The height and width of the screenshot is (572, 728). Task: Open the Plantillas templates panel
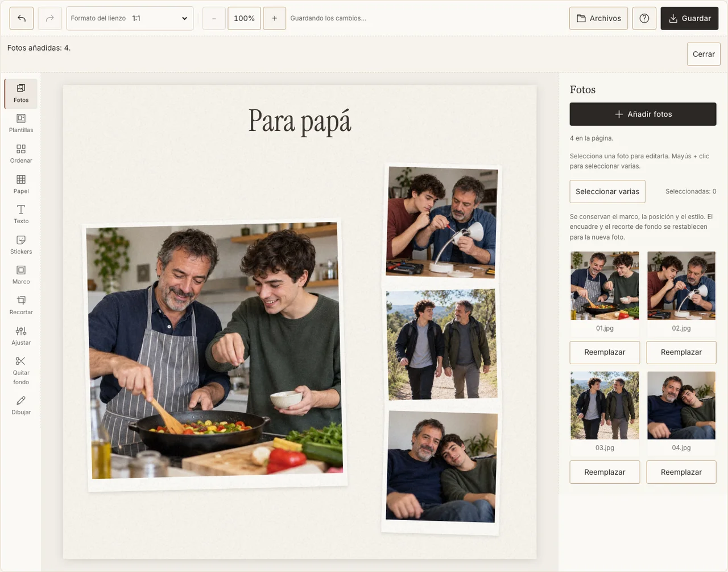[21, 124]
